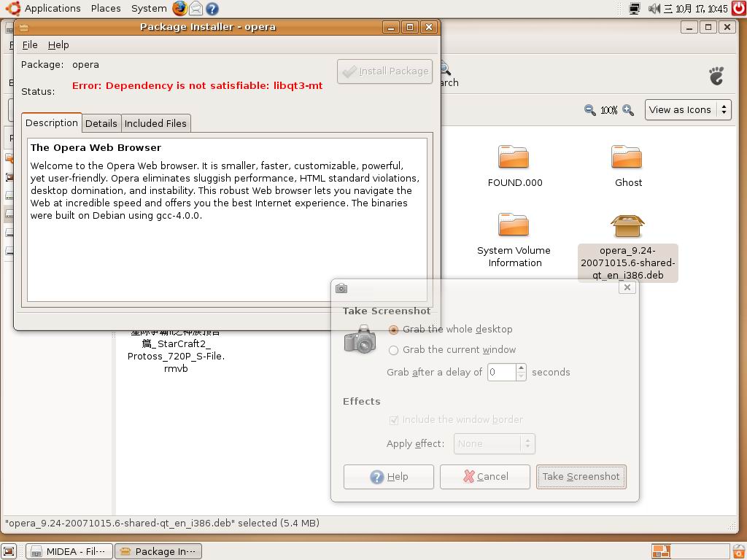
Task: Click the Take Screenshot button
Action: click(581, 477)
